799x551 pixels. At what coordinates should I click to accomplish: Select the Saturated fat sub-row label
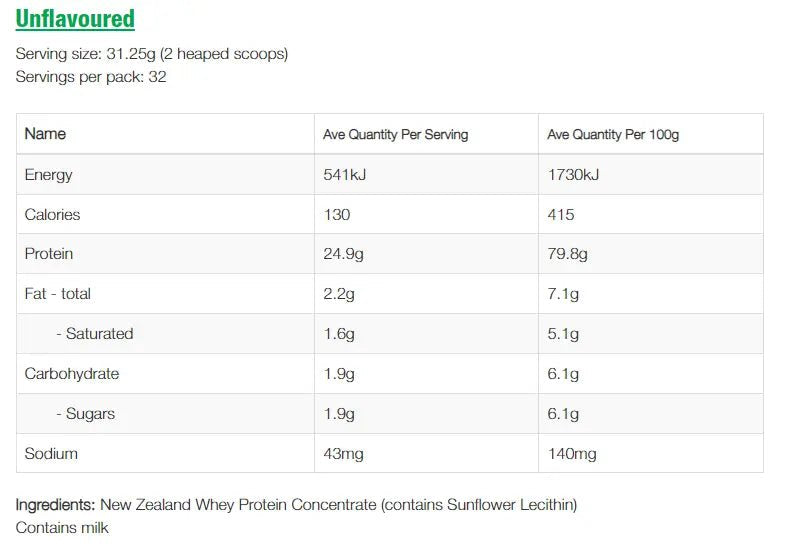click(94, 334)
